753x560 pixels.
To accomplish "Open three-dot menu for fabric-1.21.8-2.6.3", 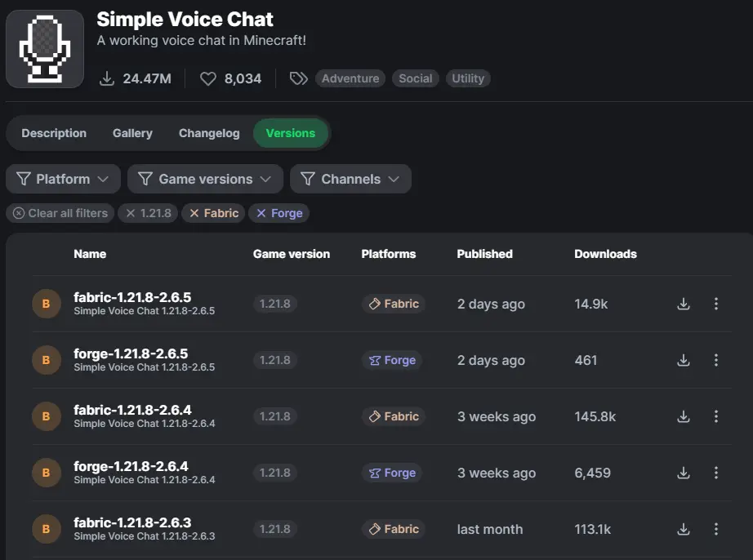I will point(716,529).
